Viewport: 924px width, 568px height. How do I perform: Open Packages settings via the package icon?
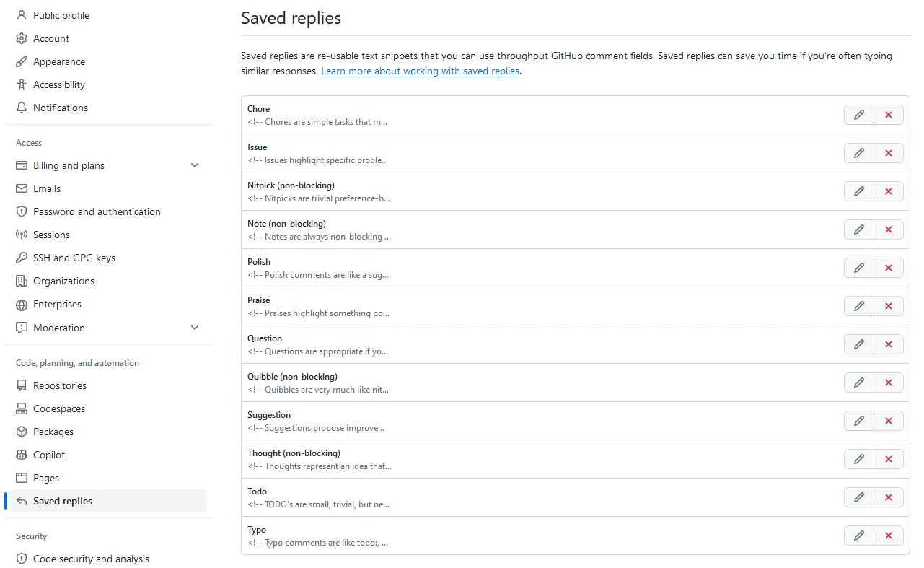tap(22, 432)
